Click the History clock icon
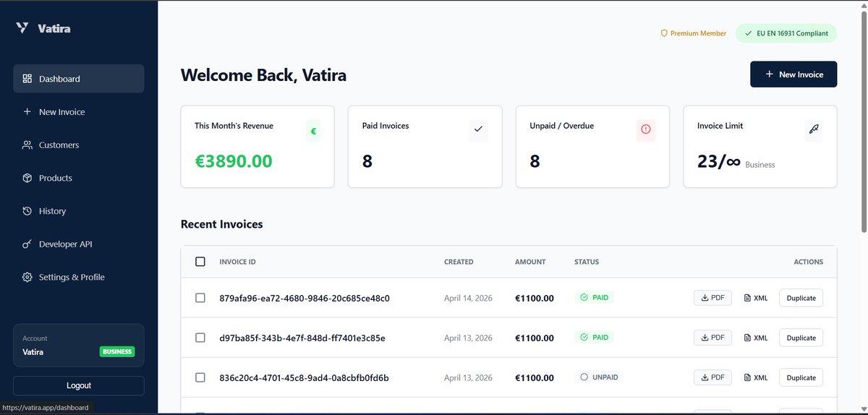This screenshot has height=415, width=868. tap(27, 211)
